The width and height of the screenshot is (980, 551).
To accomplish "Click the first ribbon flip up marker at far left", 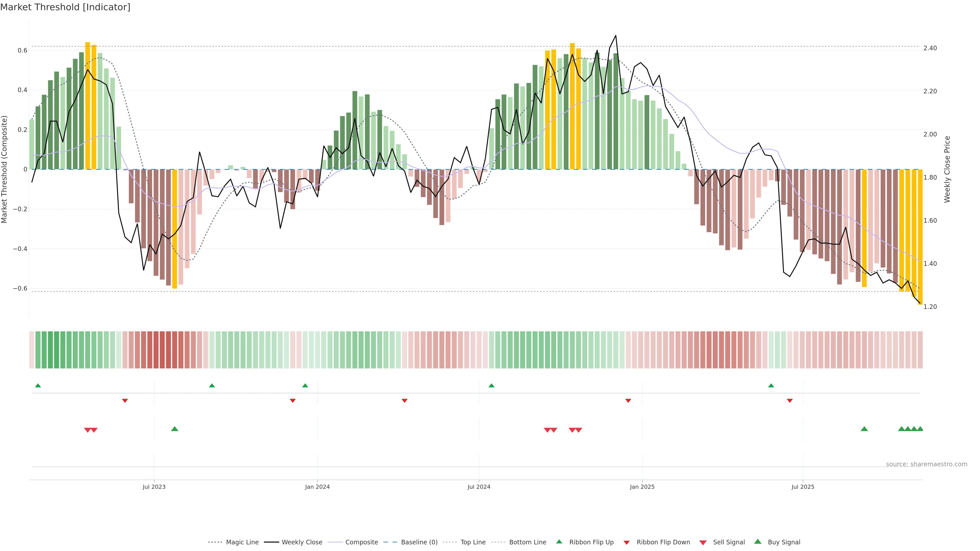I will click(38, 386).
